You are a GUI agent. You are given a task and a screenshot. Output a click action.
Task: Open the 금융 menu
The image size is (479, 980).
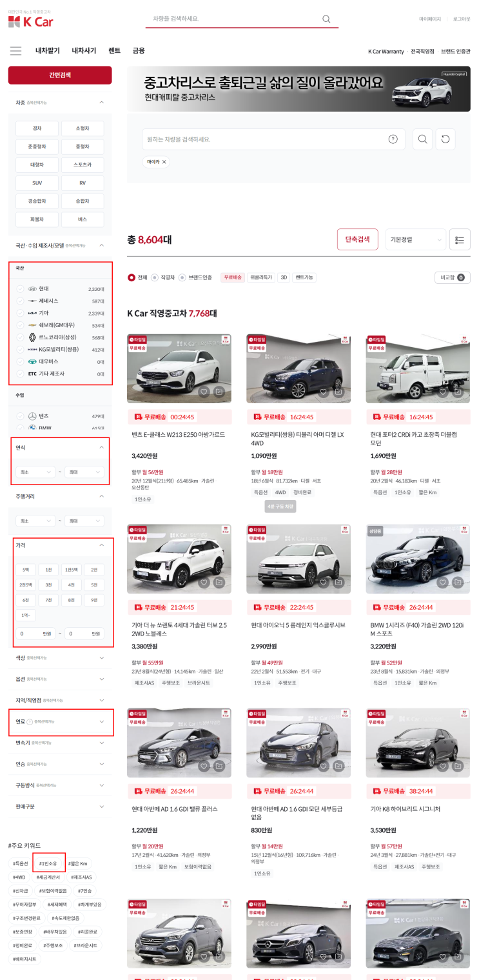click(139, 50)
